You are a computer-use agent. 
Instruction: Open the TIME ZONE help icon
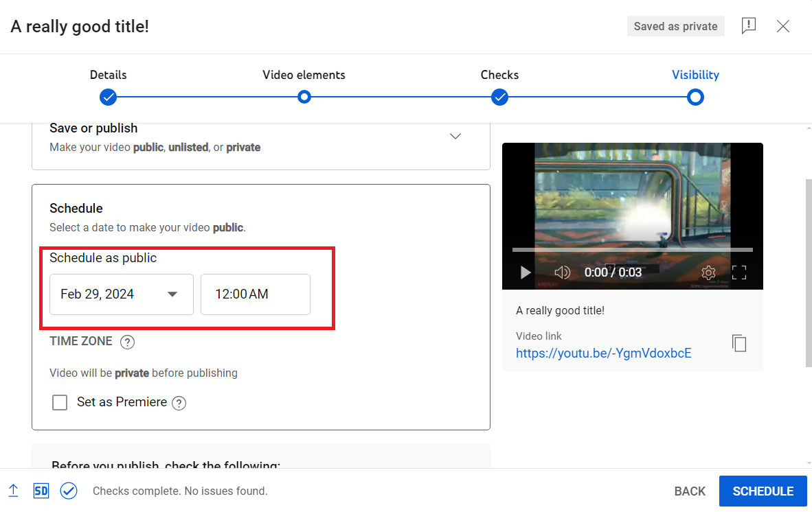127,341
